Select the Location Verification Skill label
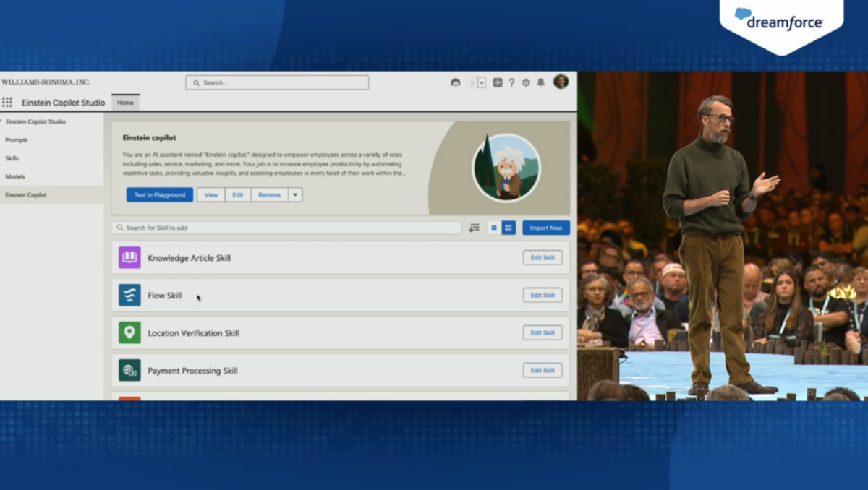This screenshot has height=490, width=868. click(193, 333)
